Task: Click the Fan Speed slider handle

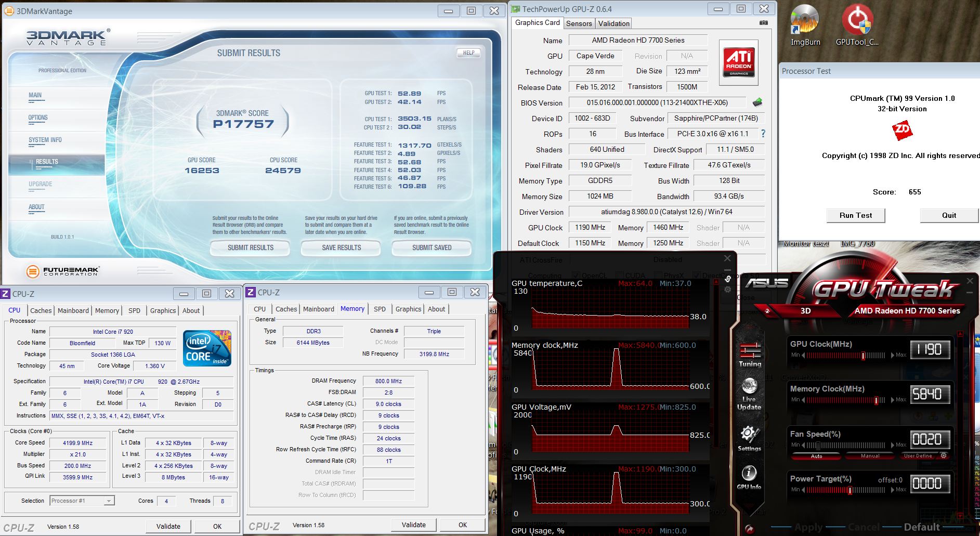Action: pyautogui.click(x=817, y=445)
